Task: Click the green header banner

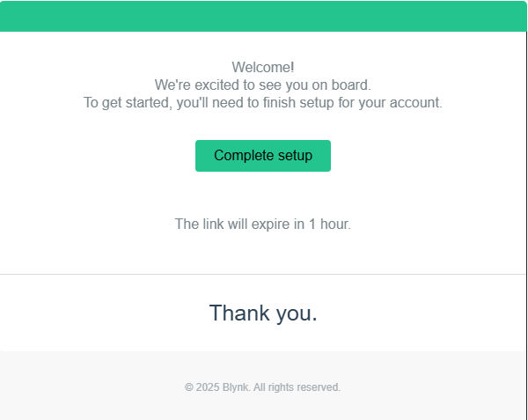Action: pos(263,16)
